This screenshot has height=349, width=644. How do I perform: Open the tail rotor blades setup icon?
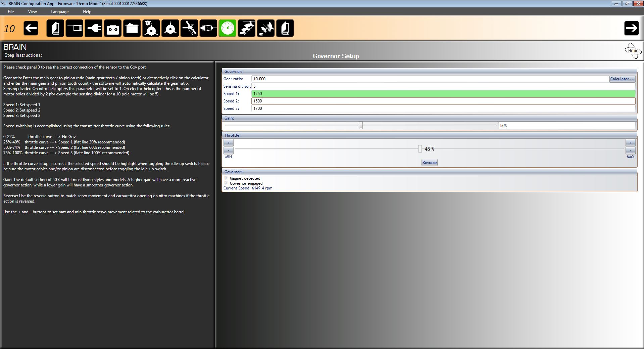click(189, 28)
